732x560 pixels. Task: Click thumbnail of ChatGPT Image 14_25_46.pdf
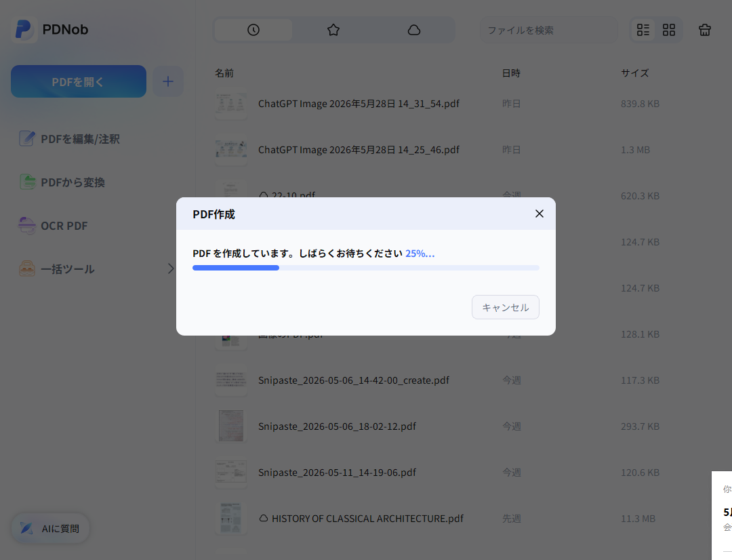(x=231, y=150)
